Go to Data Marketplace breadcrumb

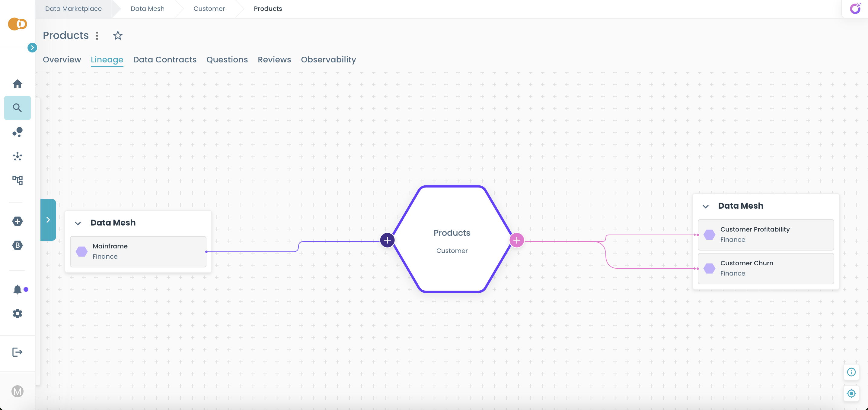(73, 8)
